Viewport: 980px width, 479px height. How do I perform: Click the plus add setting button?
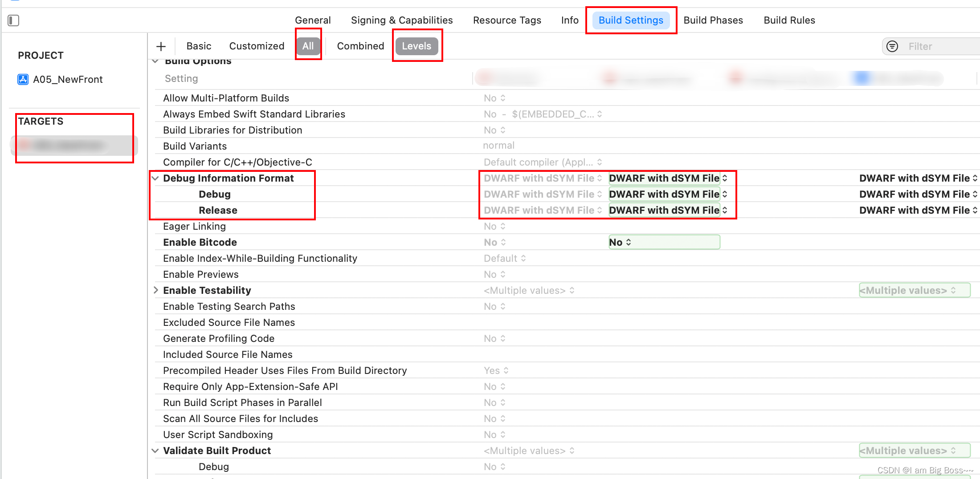point(161,46)
